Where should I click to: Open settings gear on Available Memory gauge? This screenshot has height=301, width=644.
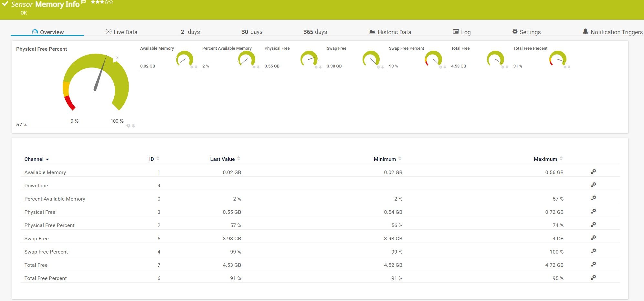tap(192, 67)
